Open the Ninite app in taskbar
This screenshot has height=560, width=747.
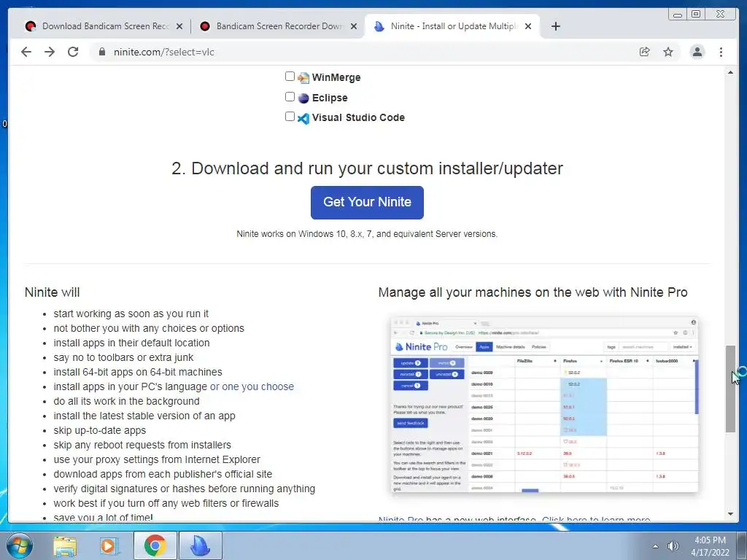coord(200,545)
